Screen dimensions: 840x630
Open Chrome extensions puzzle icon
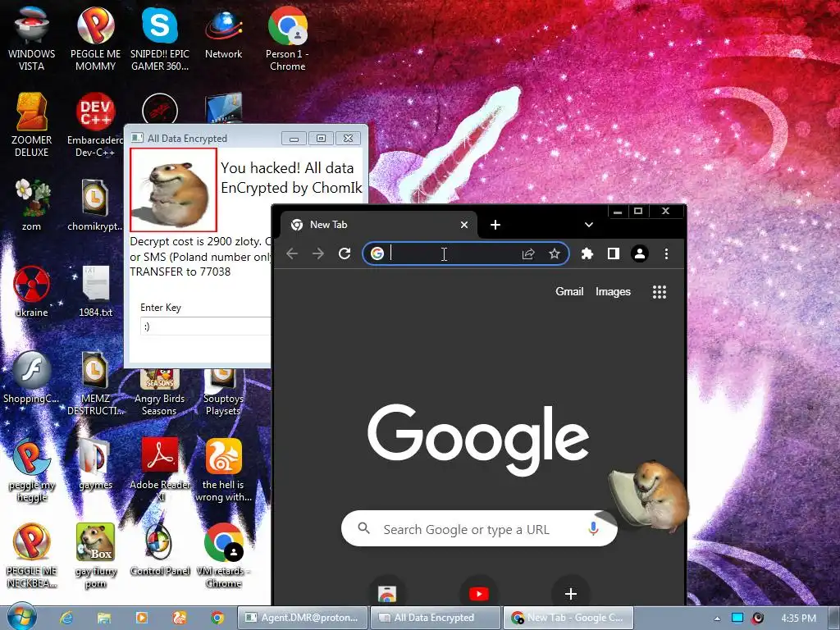tap(587, 253)
